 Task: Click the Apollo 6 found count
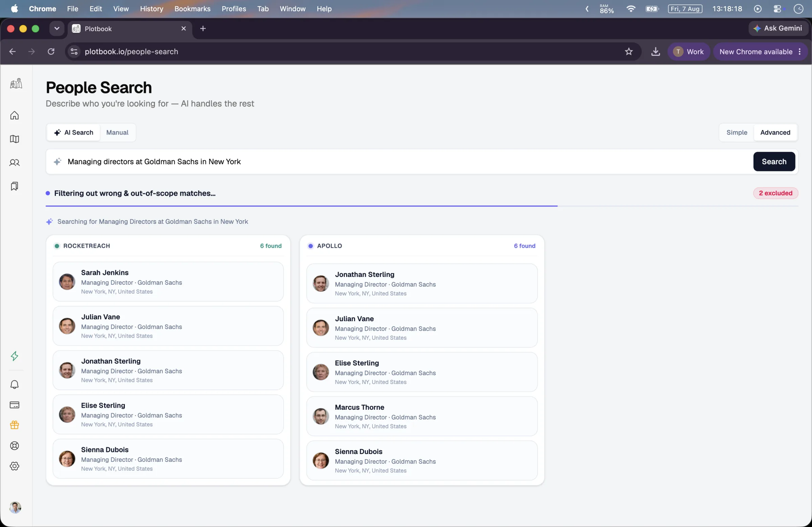click(525, 246)
